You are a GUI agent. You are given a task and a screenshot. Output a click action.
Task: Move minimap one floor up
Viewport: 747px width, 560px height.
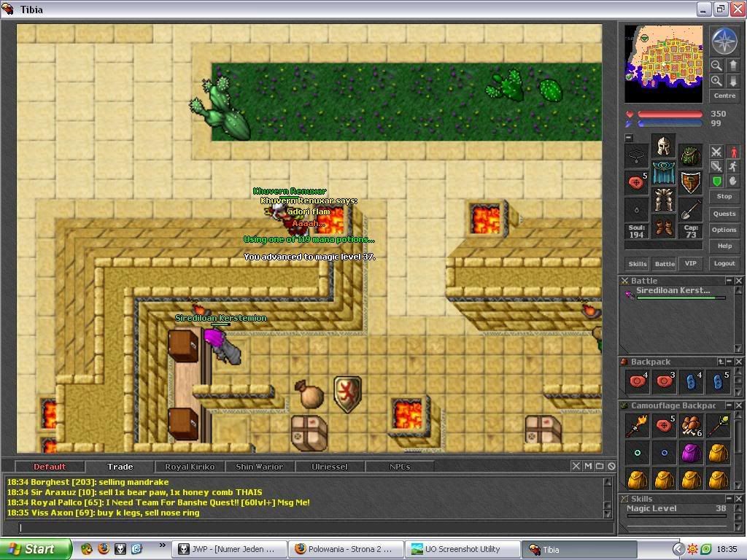coord(733,65)
